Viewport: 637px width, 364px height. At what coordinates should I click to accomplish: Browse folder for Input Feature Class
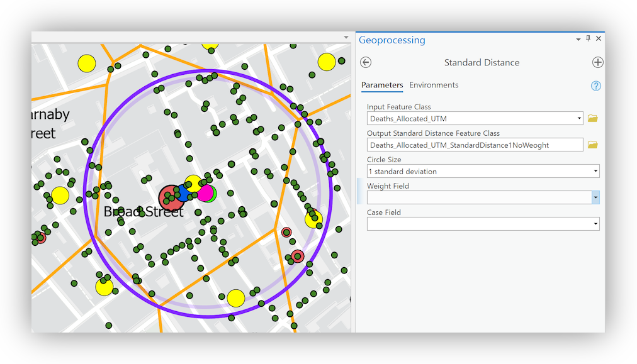pos(593,118)
